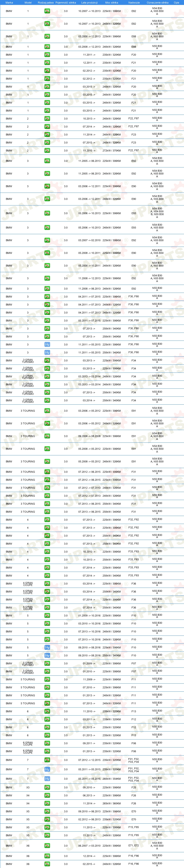Click the Pojemność silnika column header

[x=65, y=2]
